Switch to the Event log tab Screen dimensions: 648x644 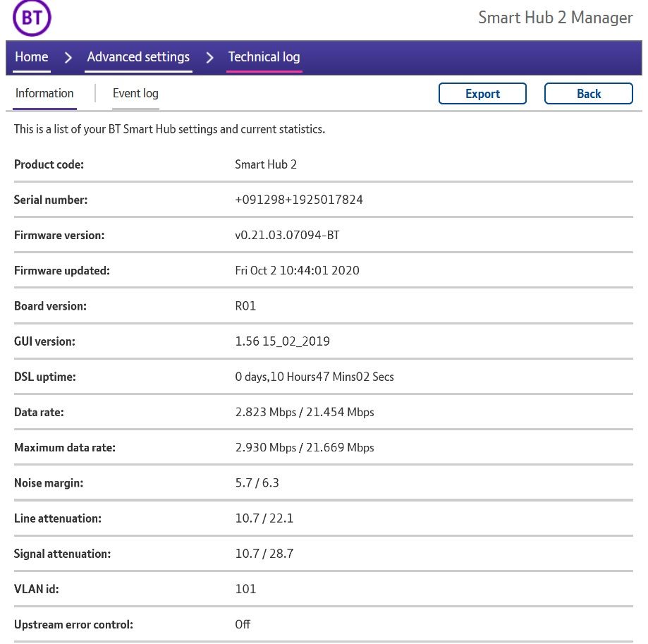(135, 93)
